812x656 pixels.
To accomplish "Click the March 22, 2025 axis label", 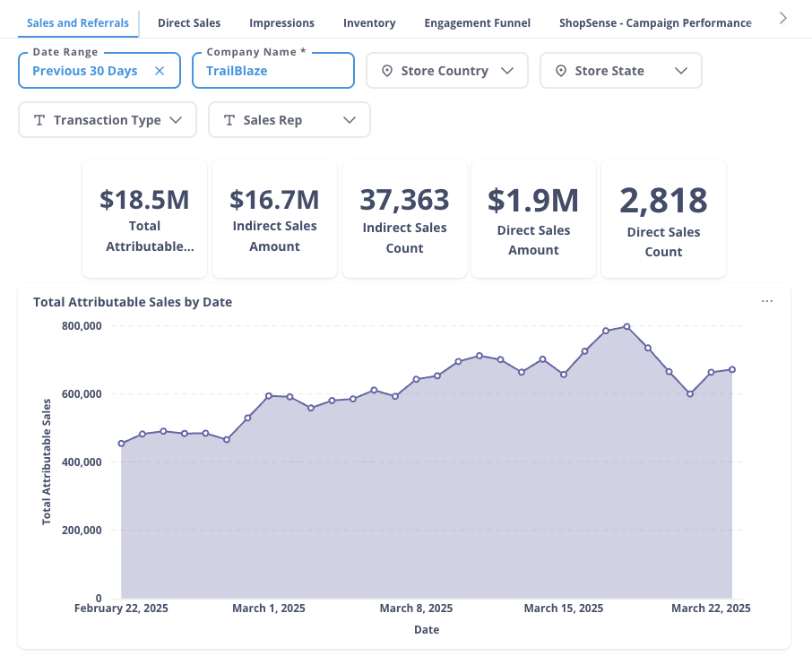I will 711,609.
